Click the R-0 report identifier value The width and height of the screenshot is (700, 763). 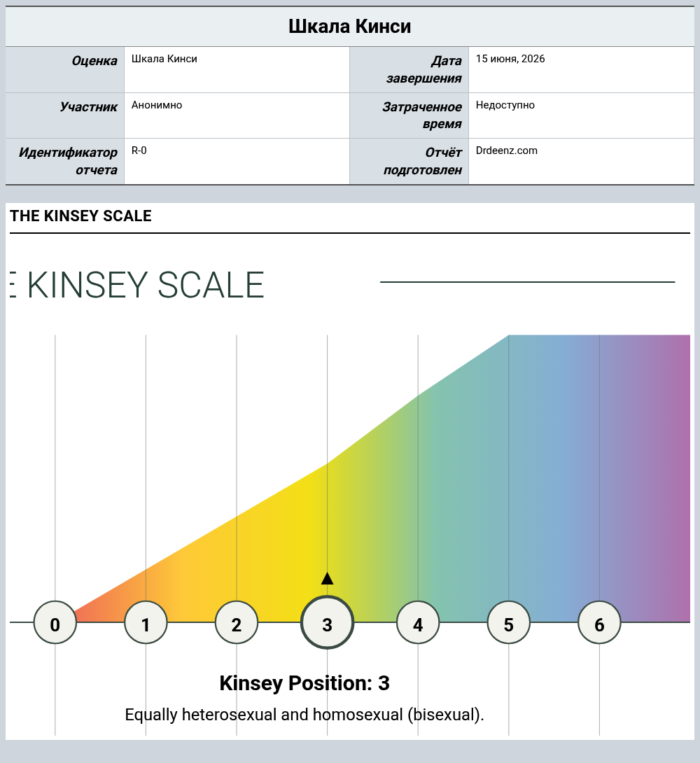point(139,150)
